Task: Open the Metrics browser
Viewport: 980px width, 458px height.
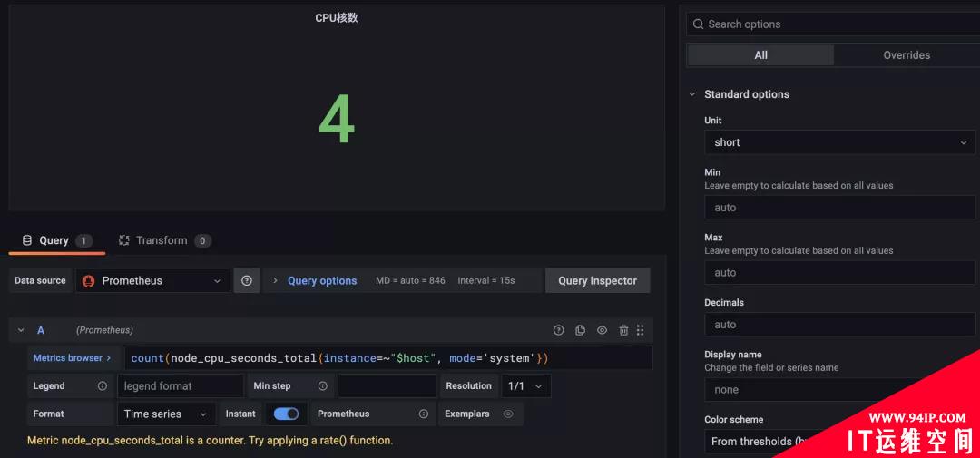Action: pyautogui.click(x=72, y=358)
